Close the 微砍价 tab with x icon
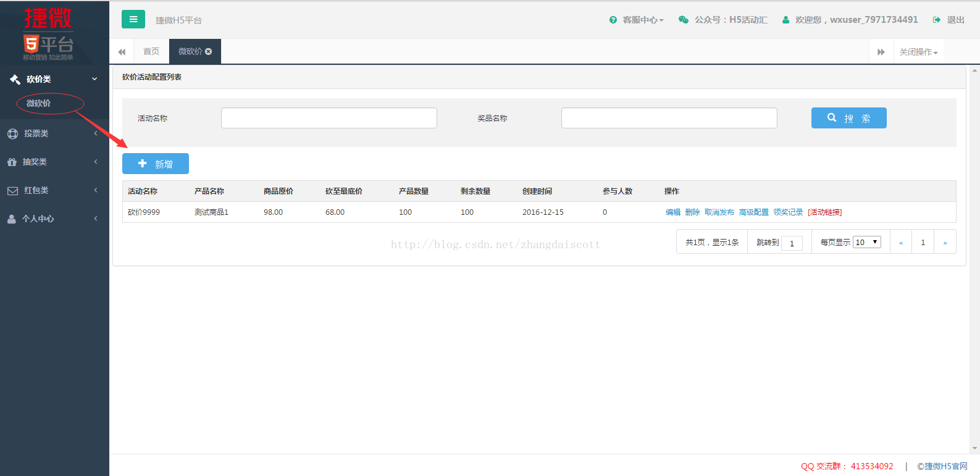 click(x=209, y=51)
